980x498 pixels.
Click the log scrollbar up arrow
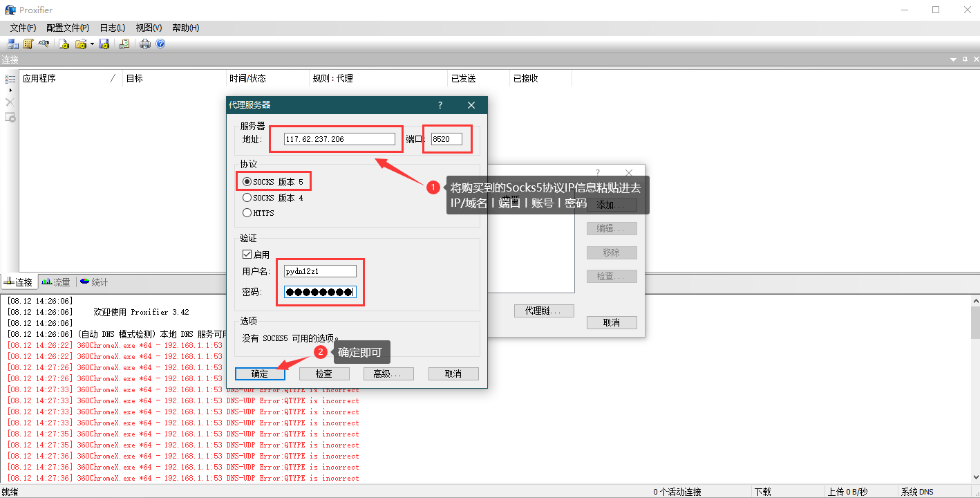(x=974, y=302)
